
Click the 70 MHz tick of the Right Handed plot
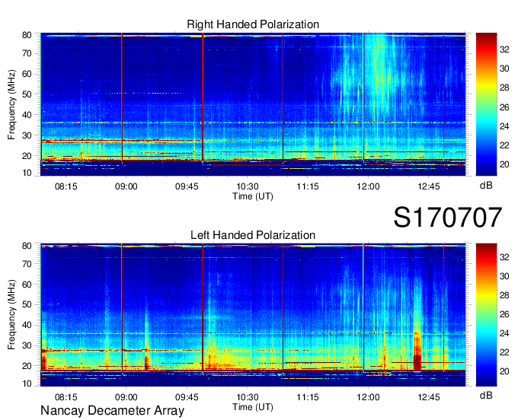coord(27,53)
